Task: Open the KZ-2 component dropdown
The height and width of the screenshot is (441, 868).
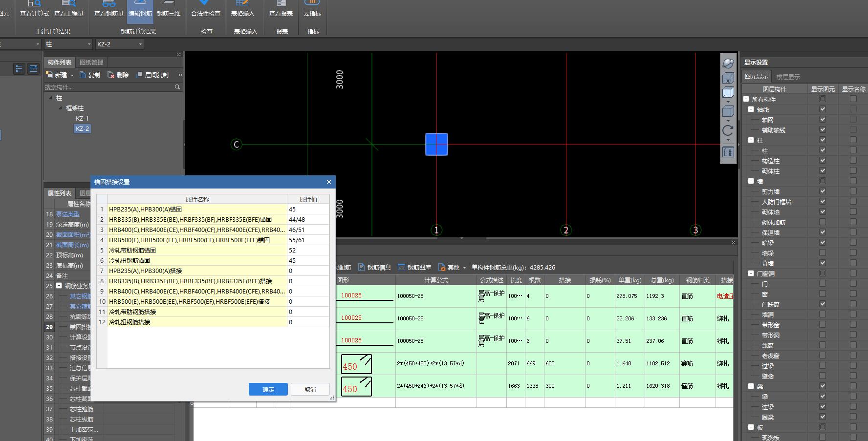Action: point(120,44)
